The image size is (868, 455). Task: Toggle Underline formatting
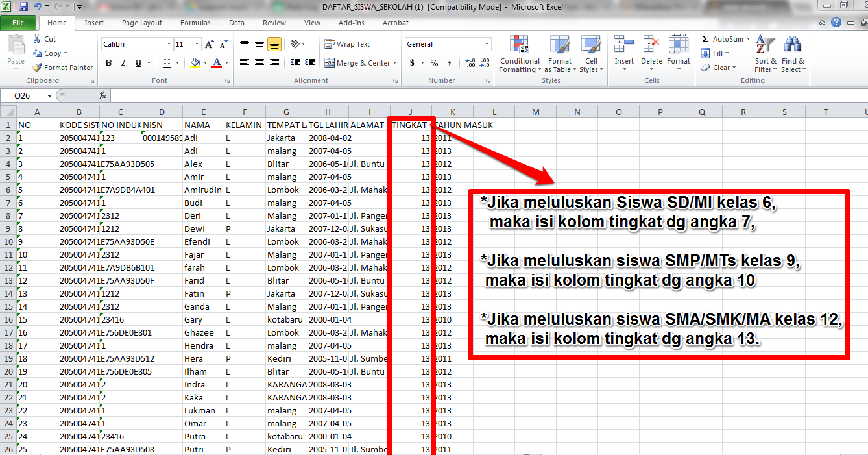point(138,63)
